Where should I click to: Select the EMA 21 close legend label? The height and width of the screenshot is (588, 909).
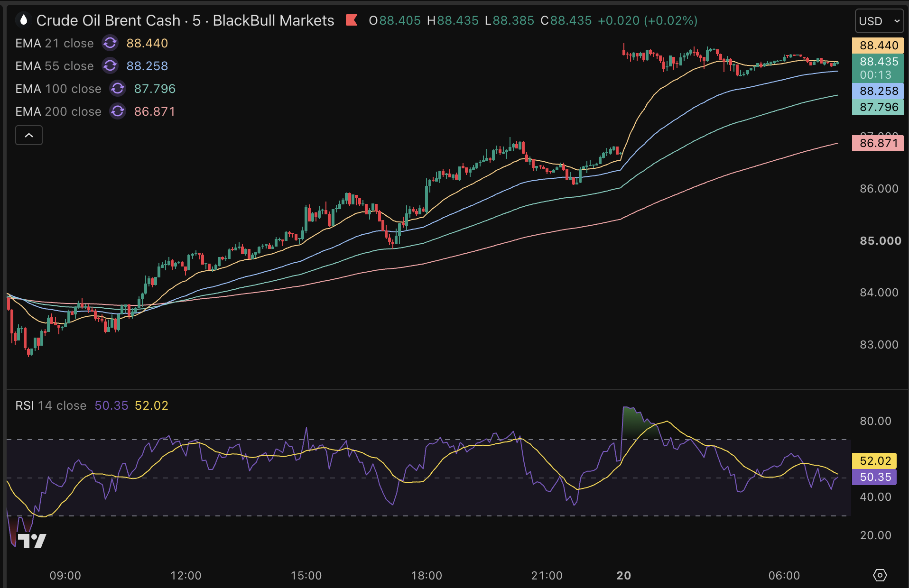click(x=55, y=43)
